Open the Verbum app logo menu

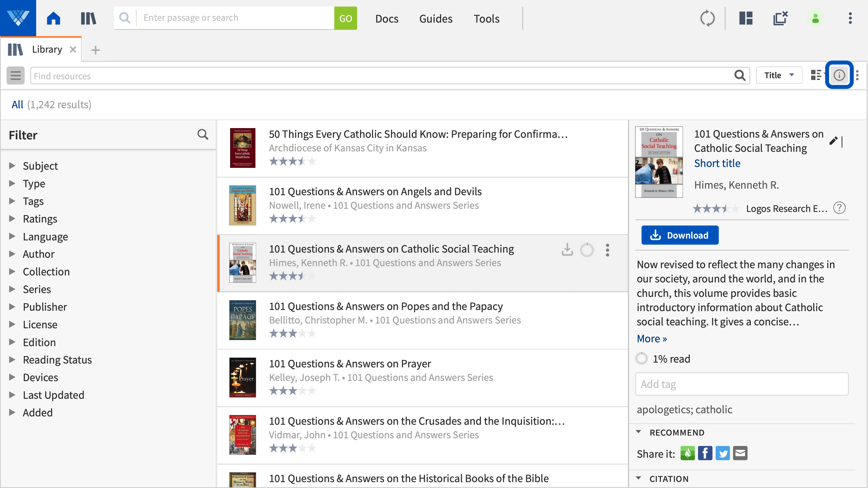18,18
